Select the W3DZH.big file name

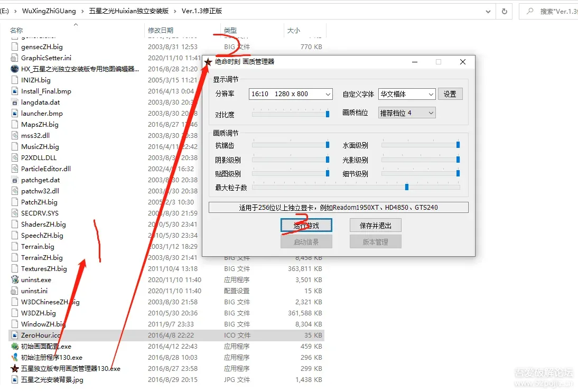click(x=39, y=313)
